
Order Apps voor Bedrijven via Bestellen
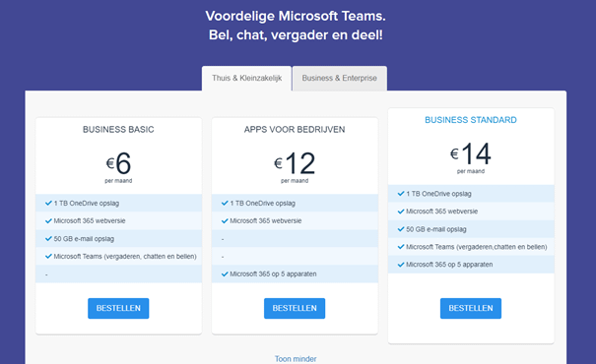tap(295, 308)
